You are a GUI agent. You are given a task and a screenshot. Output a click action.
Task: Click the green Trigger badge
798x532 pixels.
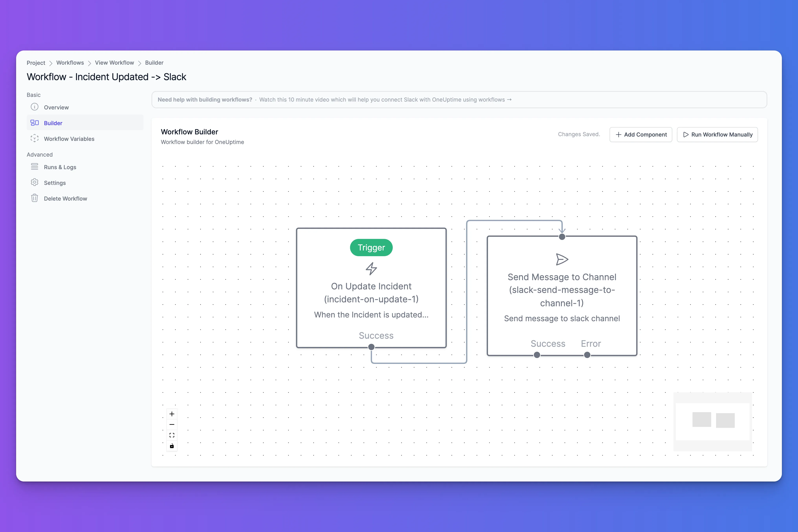tap(371, 248)
